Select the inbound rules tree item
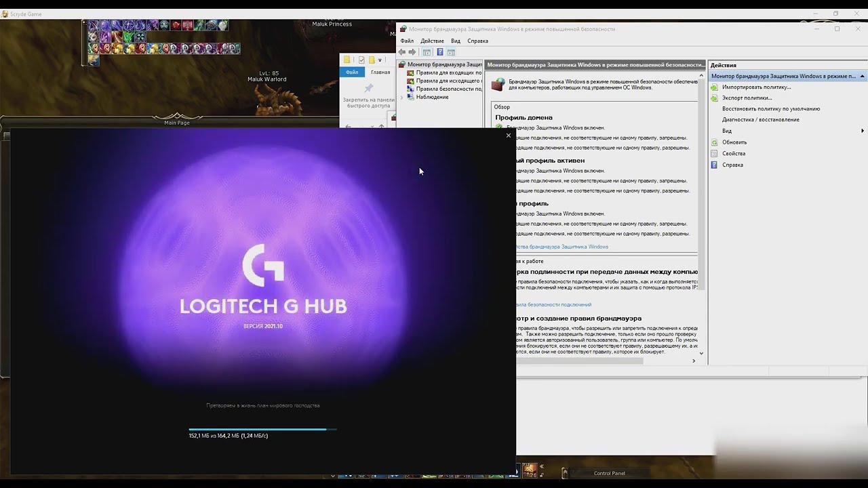Viewport: 868px width, 488px height. click(444, 73)
